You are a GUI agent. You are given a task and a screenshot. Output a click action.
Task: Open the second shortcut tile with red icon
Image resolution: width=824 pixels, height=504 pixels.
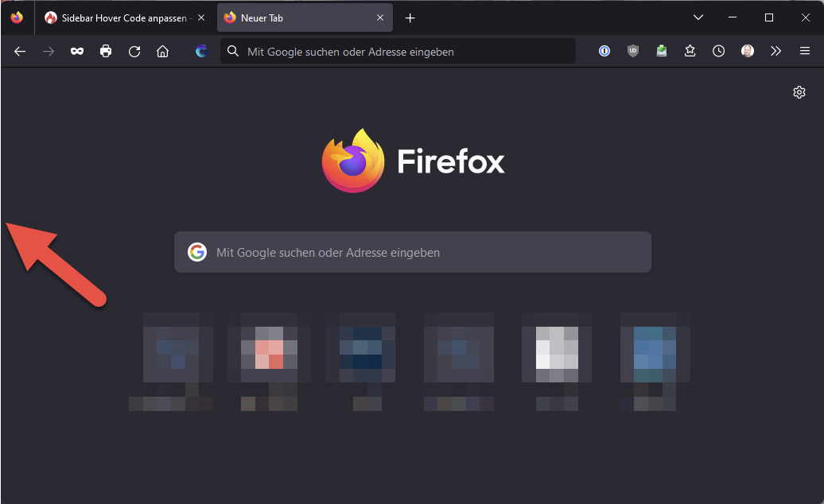[x=269, y=361]
